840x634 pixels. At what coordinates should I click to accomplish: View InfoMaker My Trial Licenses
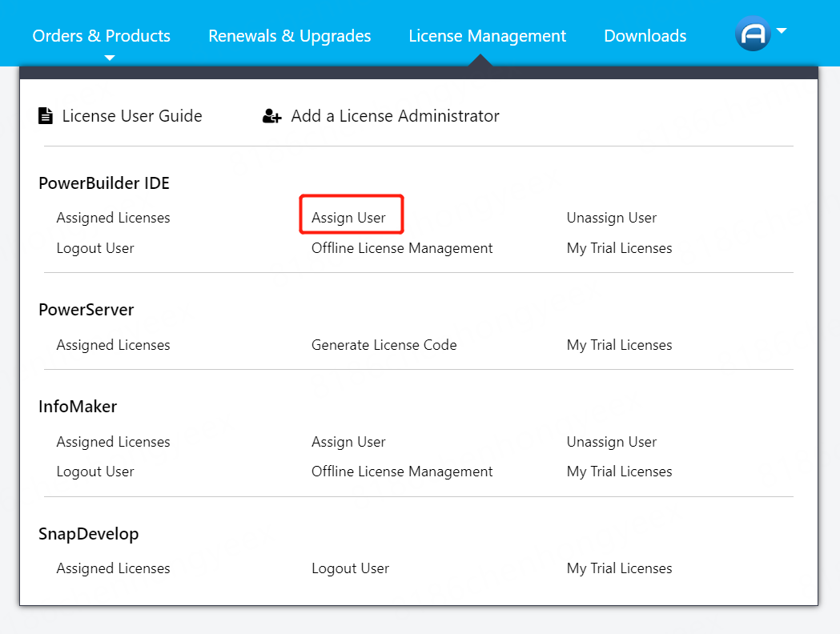[x=619, y=471]
